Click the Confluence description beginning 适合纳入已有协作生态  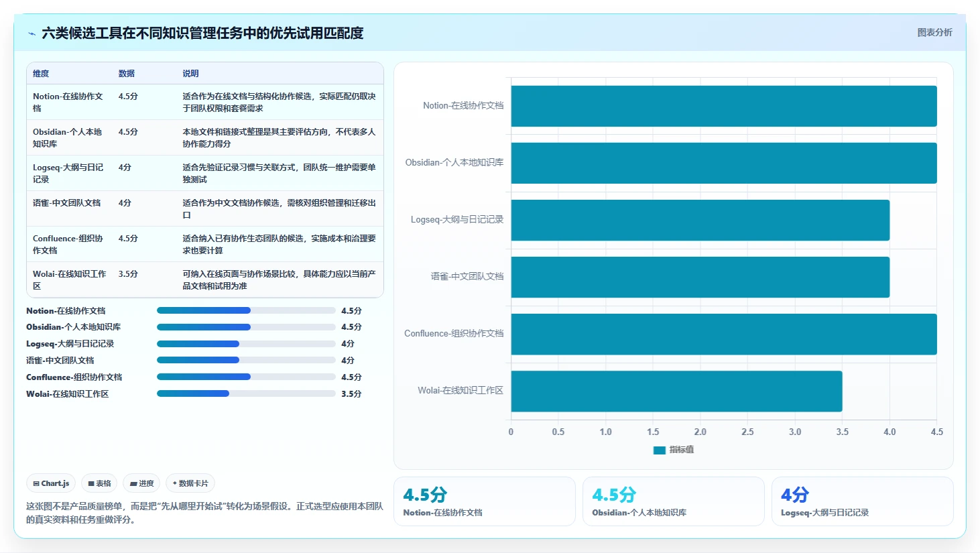[x=279, y=244]
